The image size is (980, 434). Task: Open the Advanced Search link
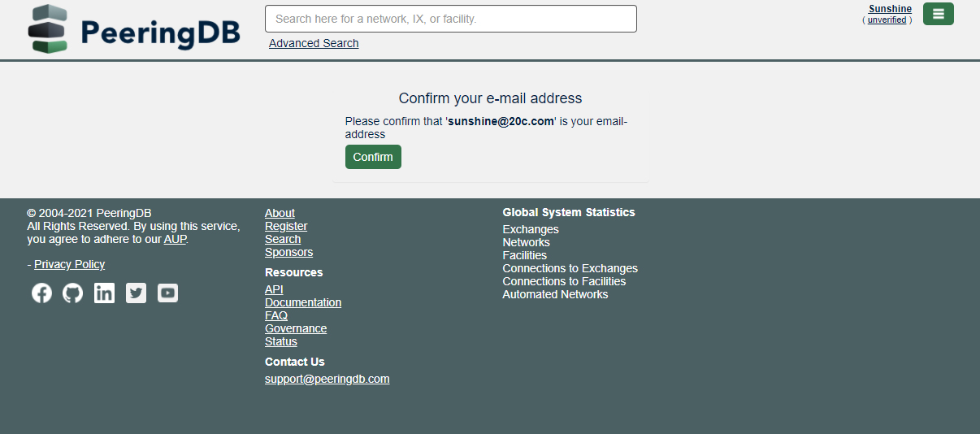tap(314, 43)
